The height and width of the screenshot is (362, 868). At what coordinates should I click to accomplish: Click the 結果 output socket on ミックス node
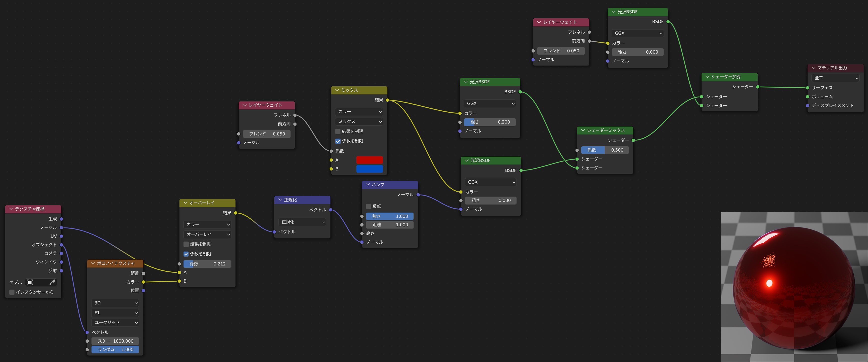pos(387,100)
